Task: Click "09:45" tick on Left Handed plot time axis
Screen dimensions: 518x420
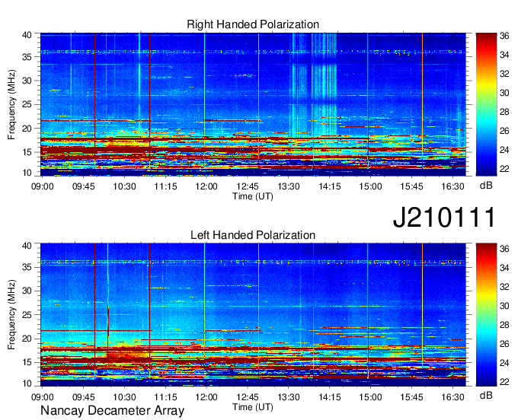Action: [84, 397]
